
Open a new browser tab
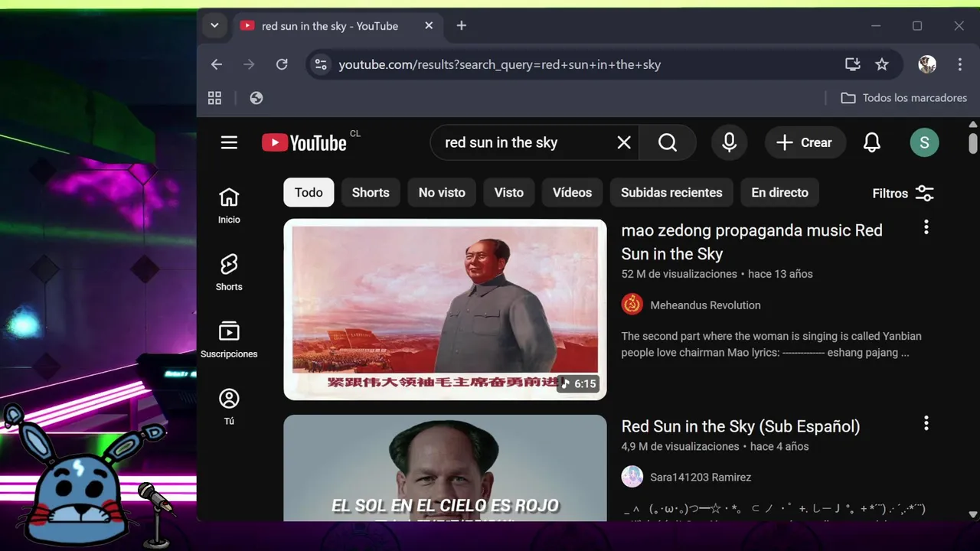[x=461, y=25]
